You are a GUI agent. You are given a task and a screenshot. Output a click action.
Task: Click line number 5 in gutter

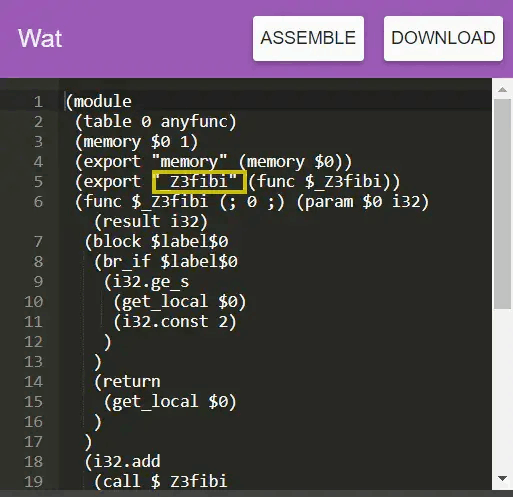(x=38, y=182)
